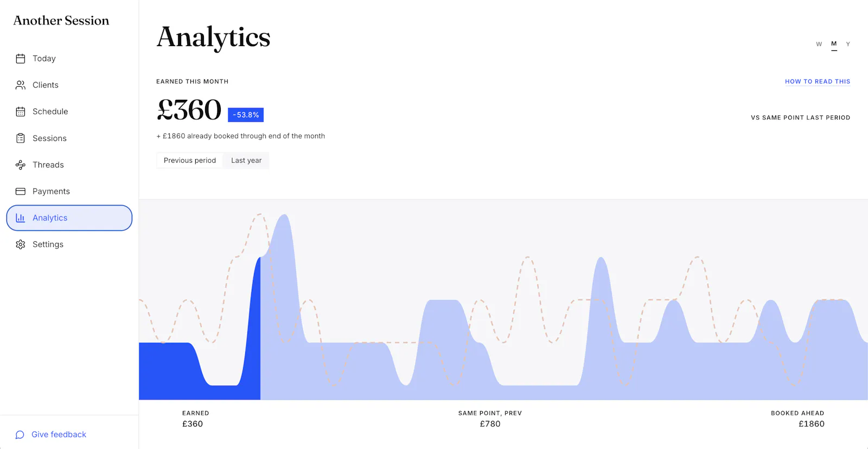Switch comparison to Last year
The image size is (868, 449).
pos(246,161)
